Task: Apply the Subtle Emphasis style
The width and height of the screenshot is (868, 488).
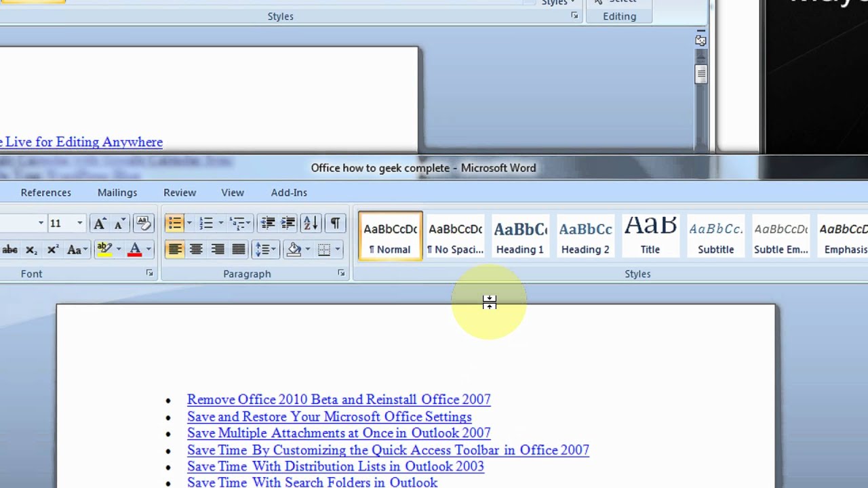Action: click(x=781, y=236)
